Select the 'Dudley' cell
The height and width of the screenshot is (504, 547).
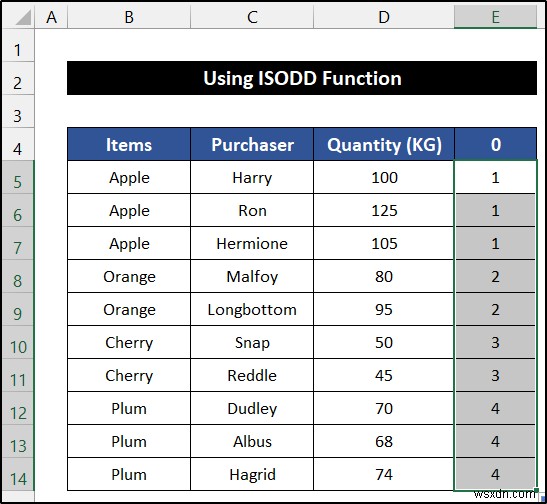pos(252,408)
